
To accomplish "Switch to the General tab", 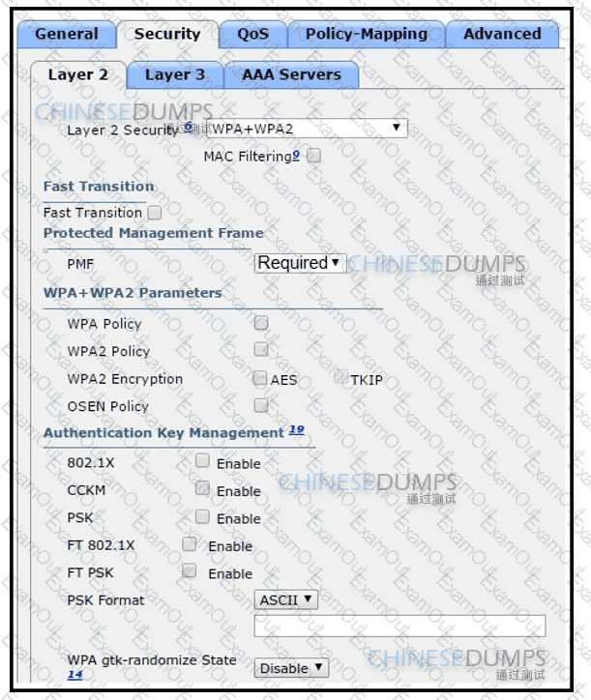I will click(66, 34).
